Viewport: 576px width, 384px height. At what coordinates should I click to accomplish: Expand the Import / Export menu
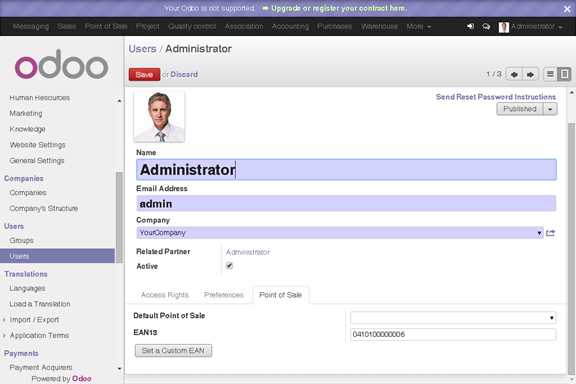(34, 320)
